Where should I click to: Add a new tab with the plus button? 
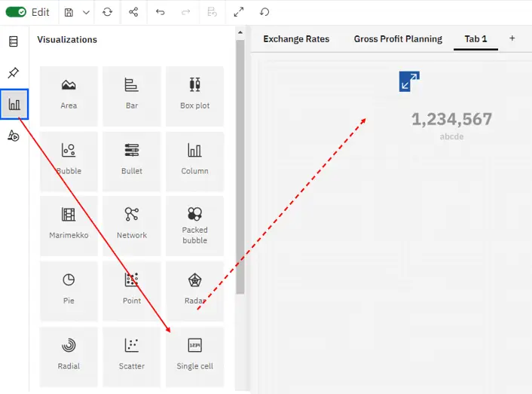(512, 38)
